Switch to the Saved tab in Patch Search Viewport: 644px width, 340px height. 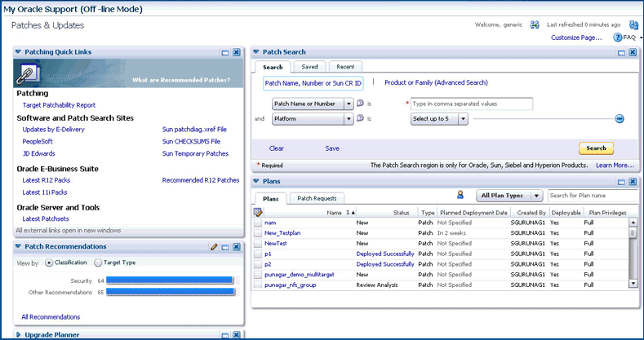309,66
